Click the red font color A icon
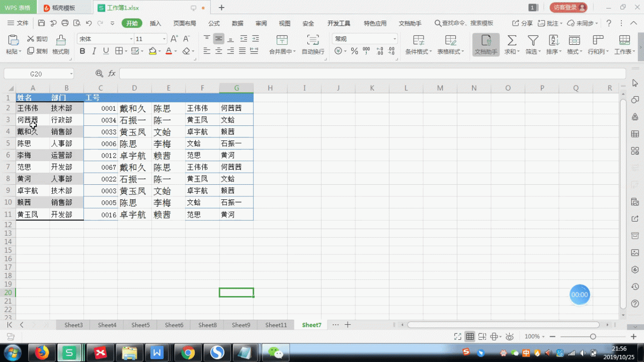The width and height of the screenshot is (644, 362). coord(169,51)
